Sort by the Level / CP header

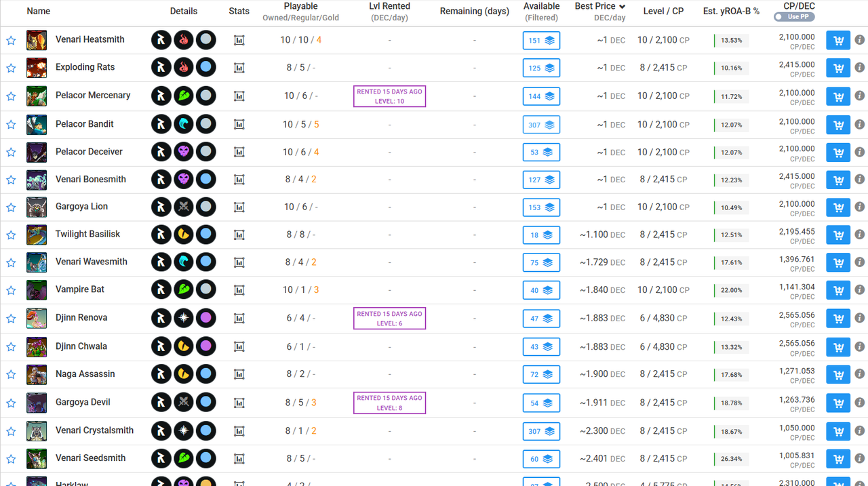[x=663, y=12]
